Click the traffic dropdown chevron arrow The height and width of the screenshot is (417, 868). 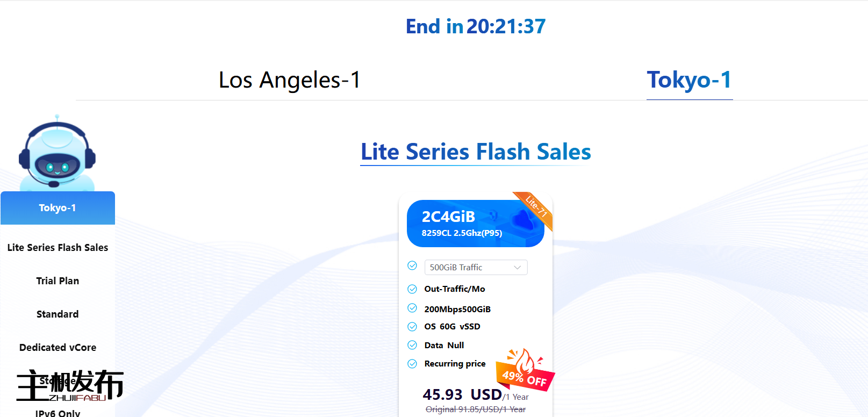point(518,268)
